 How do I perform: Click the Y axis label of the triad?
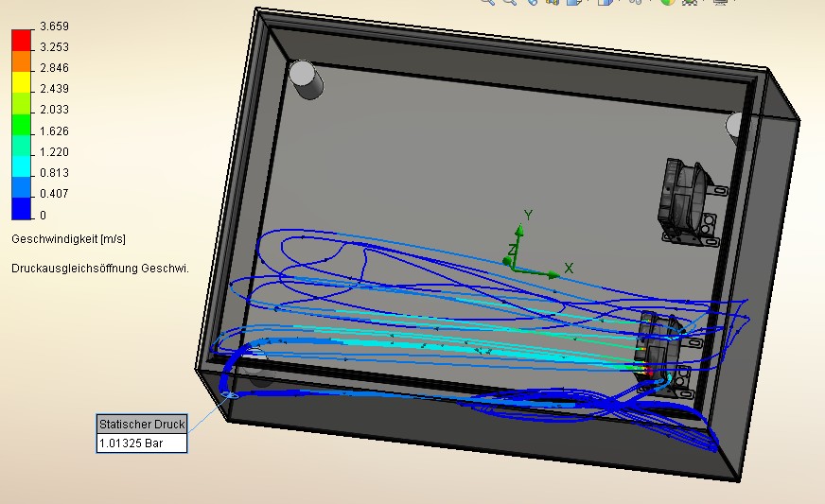click(x=528, y=215)
